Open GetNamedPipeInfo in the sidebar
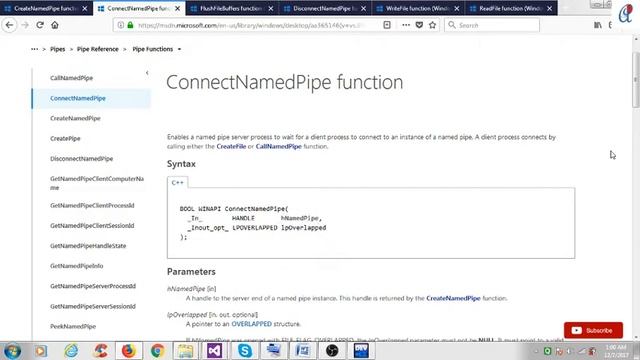This screenshot has width=640, height=360. coord(76,266)
